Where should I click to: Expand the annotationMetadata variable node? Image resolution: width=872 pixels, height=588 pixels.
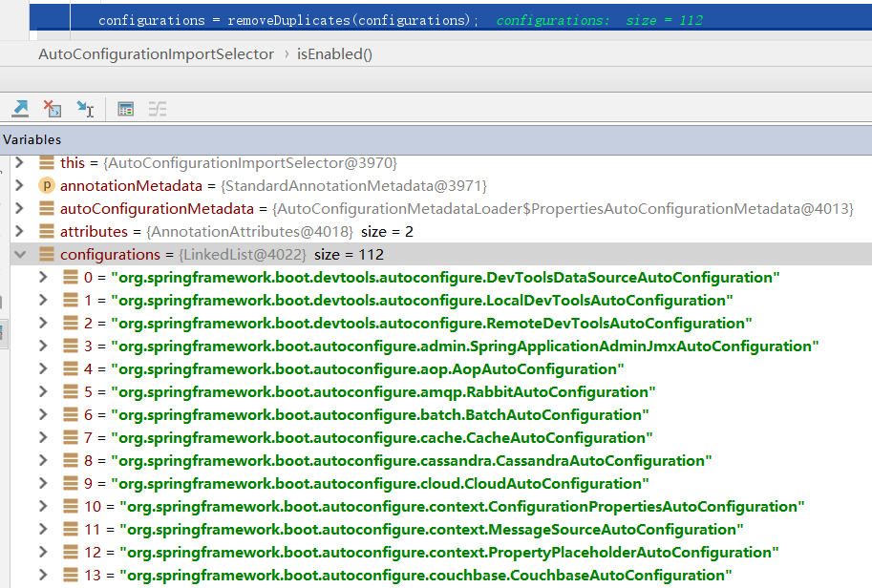(19, 185)
